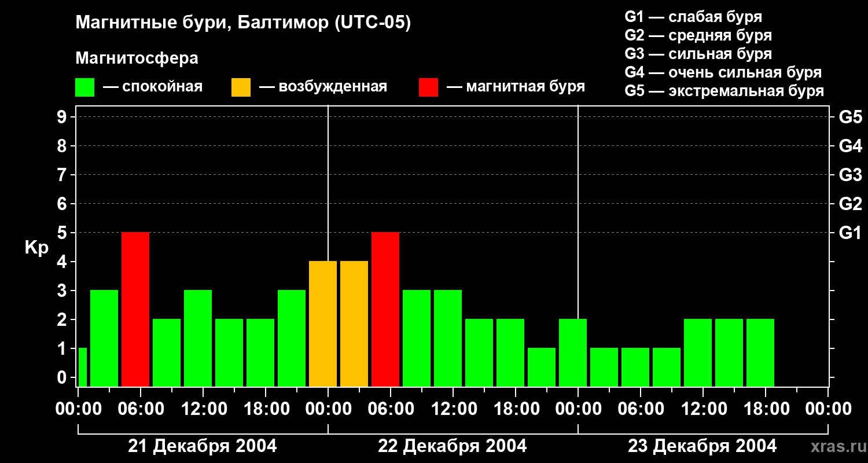Click the 'Kp' axis label
Viewport: 868px width, 463px height.
(36, 248)
